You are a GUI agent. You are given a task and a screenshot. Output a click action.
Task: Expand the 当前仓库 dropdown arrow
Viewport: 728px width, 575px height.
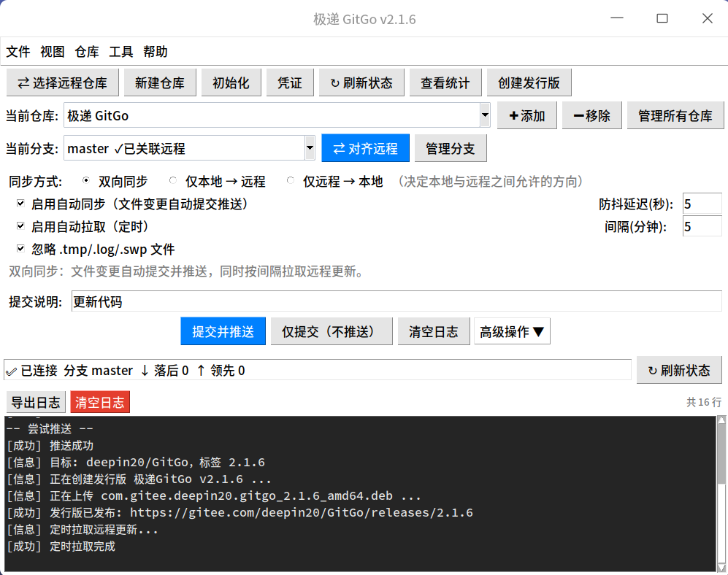click(x=485, y=115)
